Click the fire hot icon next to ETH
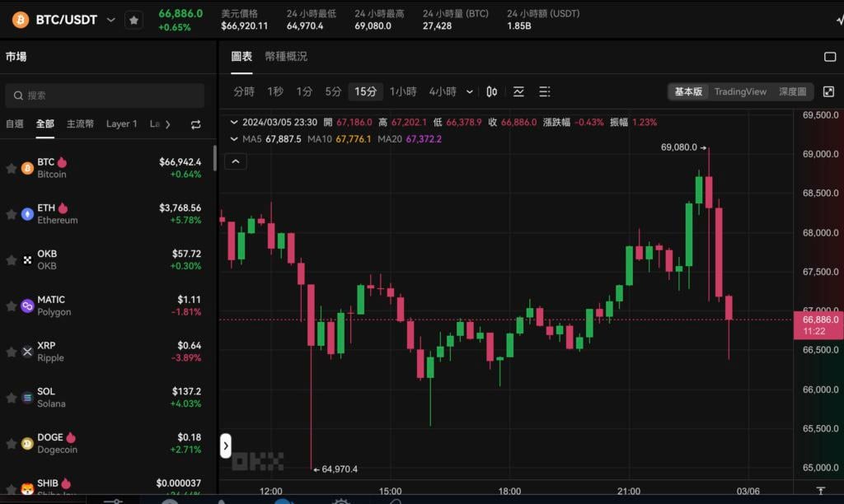The image size is (844, 504). pyautogui.click(x=63, y=208)
